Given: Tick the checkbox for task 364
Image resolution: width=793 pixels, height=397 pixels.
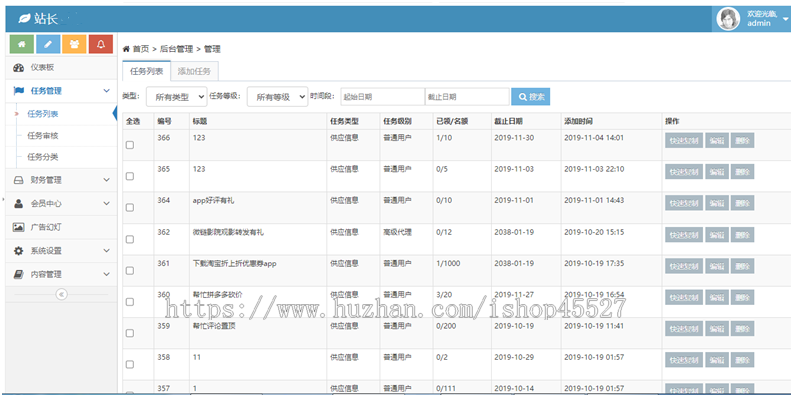Looking at the screenshot, I should coord(130,208).
